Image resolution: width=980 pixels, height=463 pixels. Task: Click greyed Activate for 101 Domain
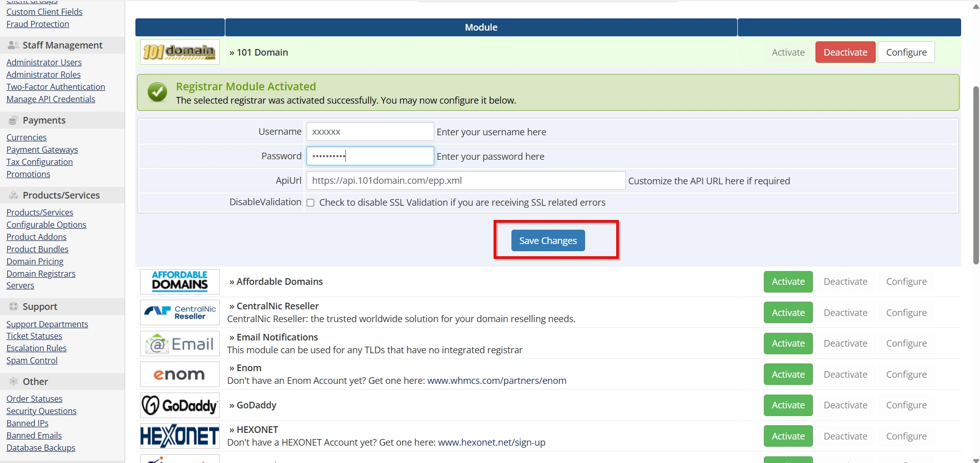pos(788,52)
